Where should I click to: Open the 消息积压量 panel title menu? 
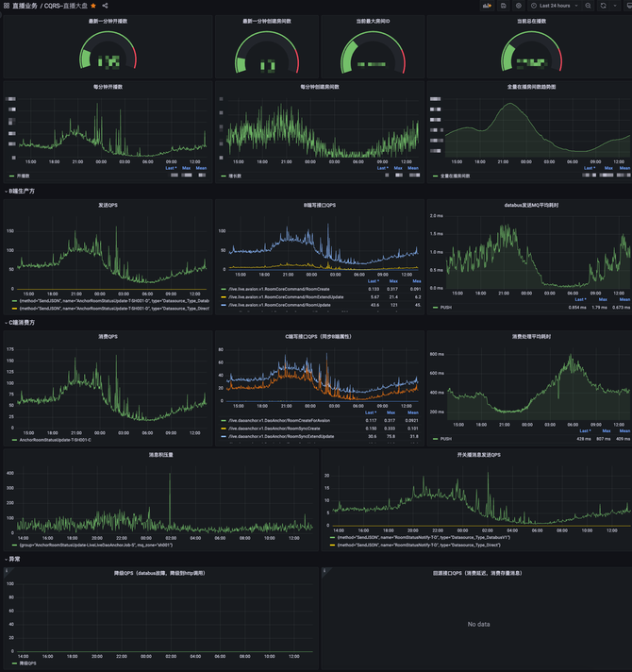click(161, 454)
